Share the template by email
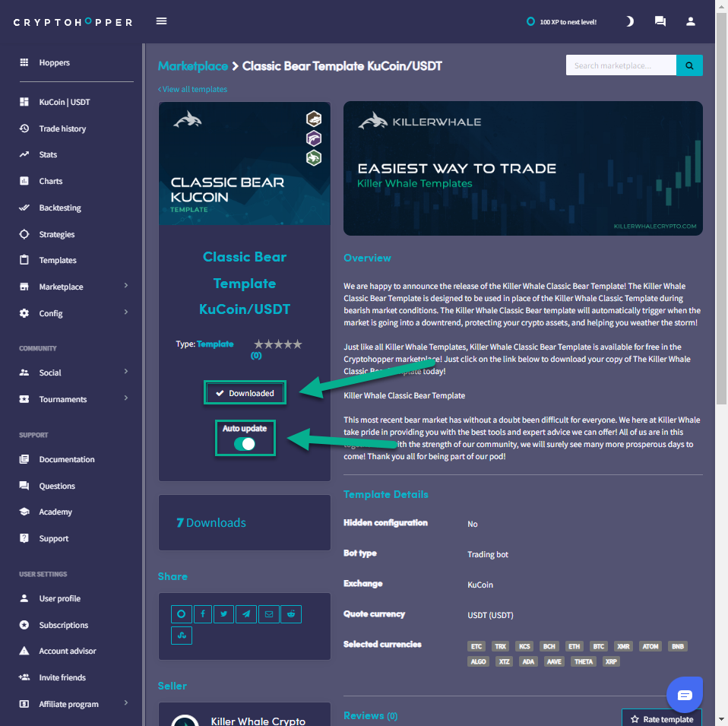The image size is (728, 726). tap(268, 613)
